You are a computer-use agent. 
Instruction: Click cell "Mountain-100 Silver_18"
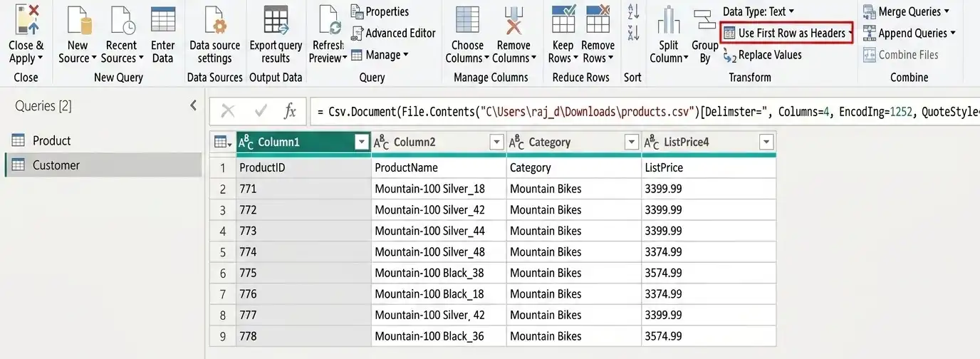(439, 189)
